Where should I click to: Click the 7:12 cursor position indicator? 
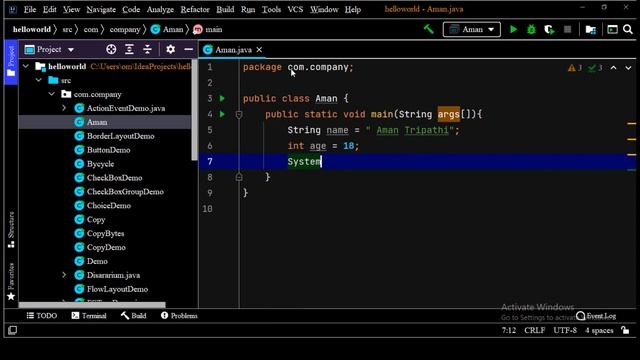click(509, 330)
